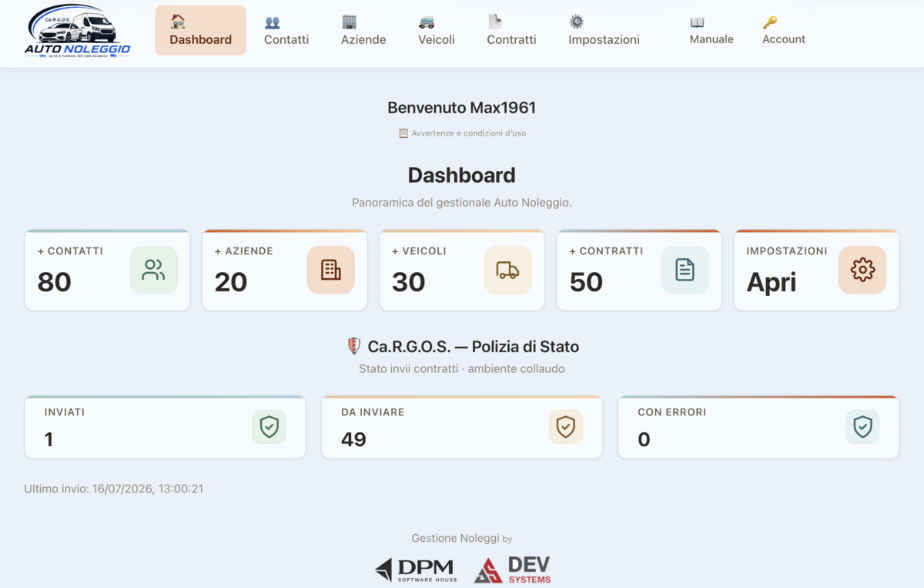Open the Account menu
This screenshot has width=924, height=588.
pos(784,31)
